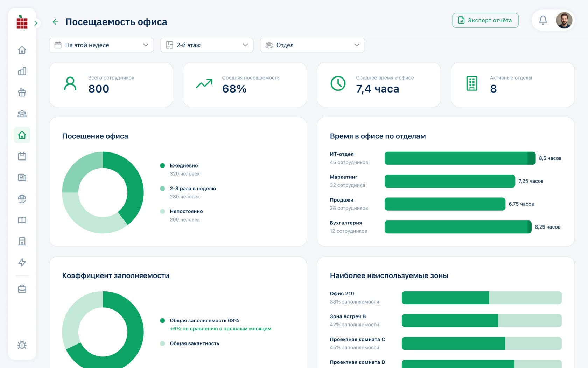
Task: Click the Зона встреч B occupancy bar
Action: click(482, 321)
